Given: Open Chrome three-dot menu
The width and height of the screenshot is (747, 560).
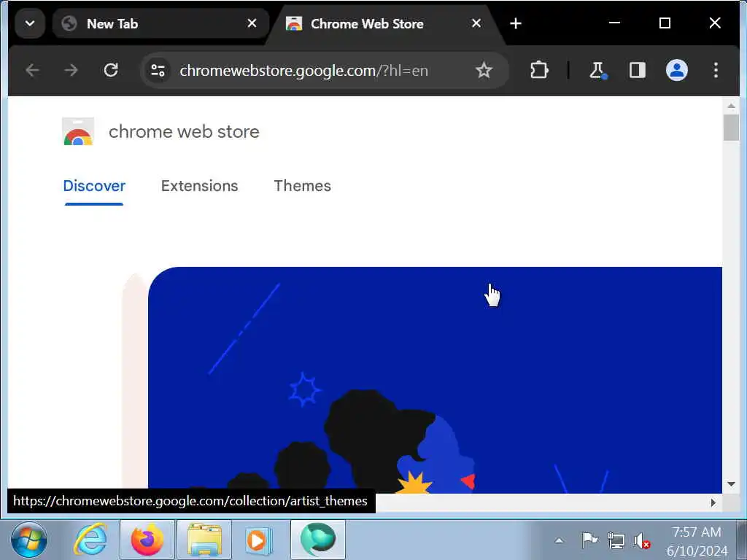Looking at the screenshot, I should click(x=716, y=71).
